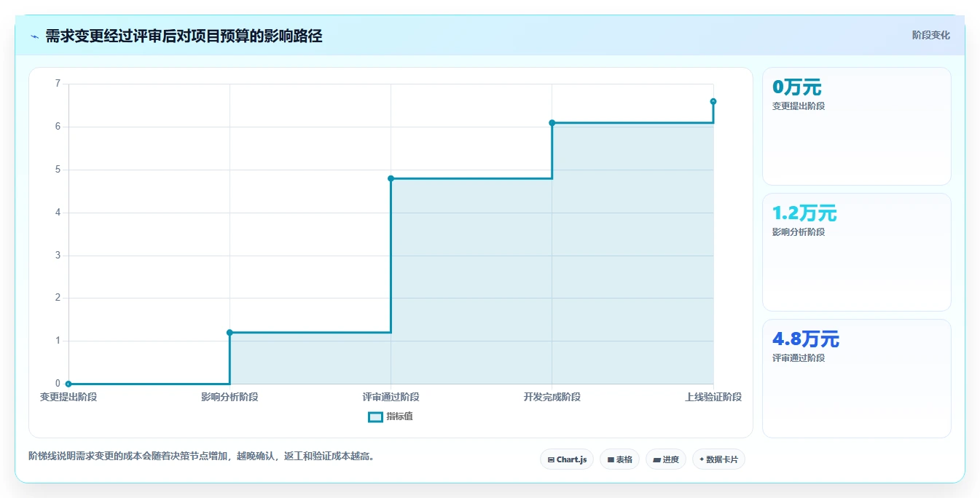Click the data point at 上线验证阶段

(x=713, y=101)
